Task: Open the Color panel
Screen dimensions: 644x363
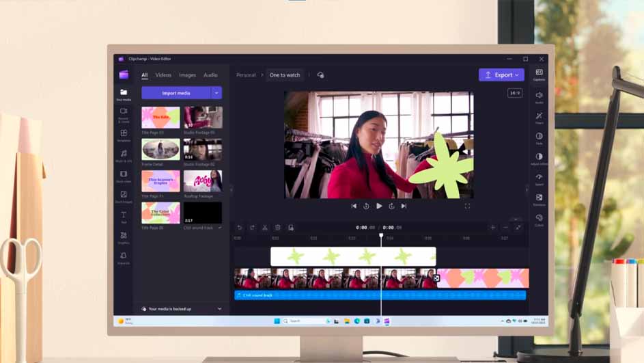Action: [x=539, y=220]
